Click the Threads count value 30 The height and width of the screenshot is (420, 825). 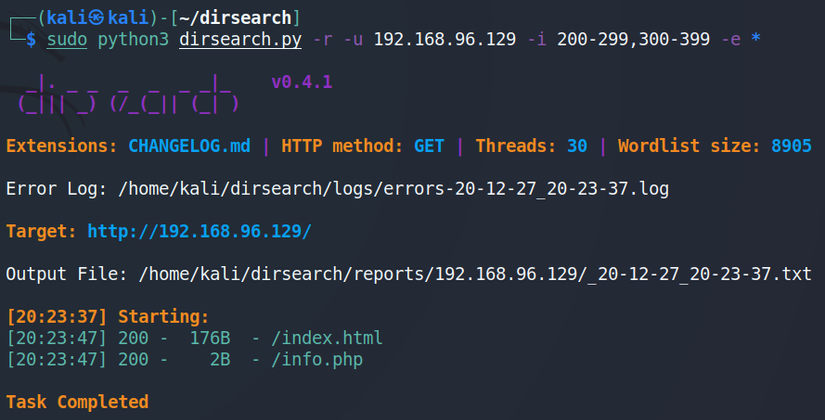577,146
